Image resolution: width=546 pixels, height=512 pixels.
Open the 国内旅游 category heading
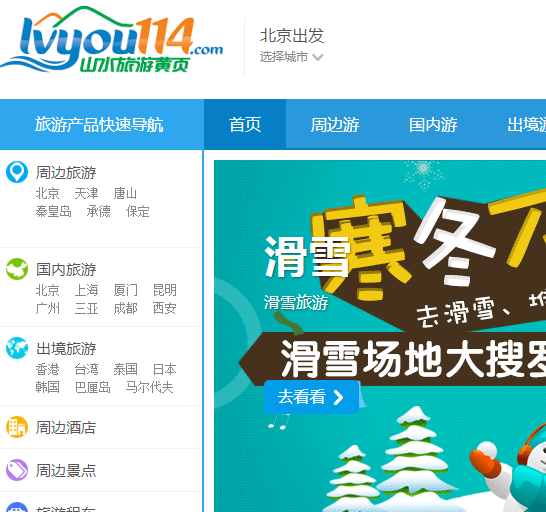coord(66,270)
